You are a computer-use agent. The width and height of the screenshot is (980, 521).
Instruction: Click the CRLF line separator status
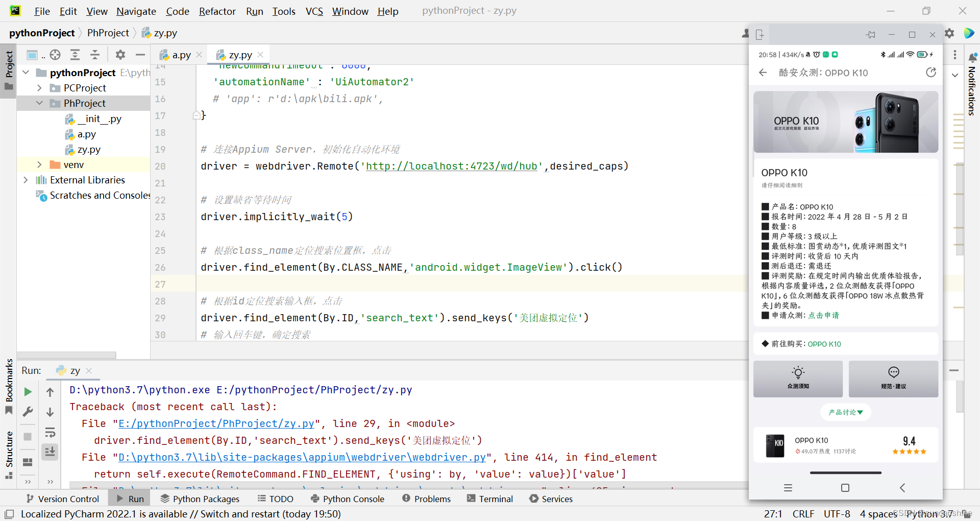pyautogui.click(x=803, y=514)
